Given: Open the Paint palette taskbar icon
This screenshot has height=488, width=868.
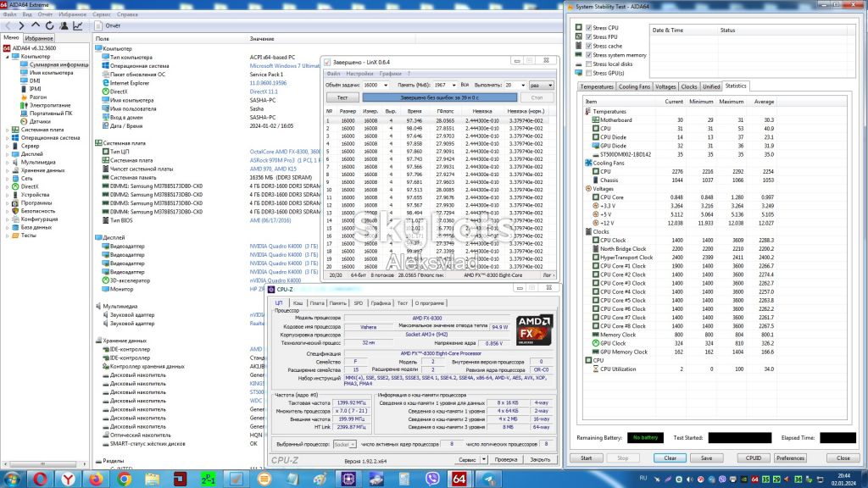Looking at the screenshot, I should pos(320,479).
